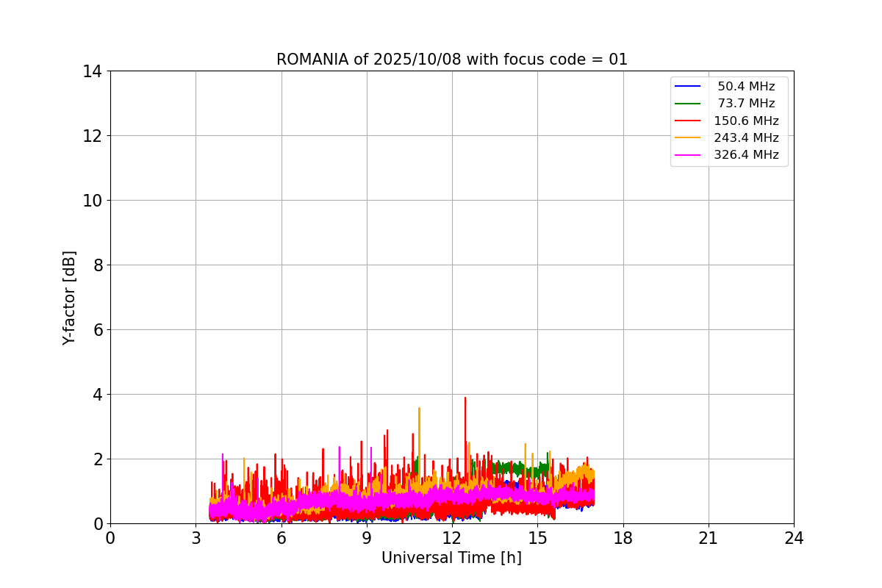Click the Universal Time [h] axis label
882x588 pixels.
(x=451, y=558)
